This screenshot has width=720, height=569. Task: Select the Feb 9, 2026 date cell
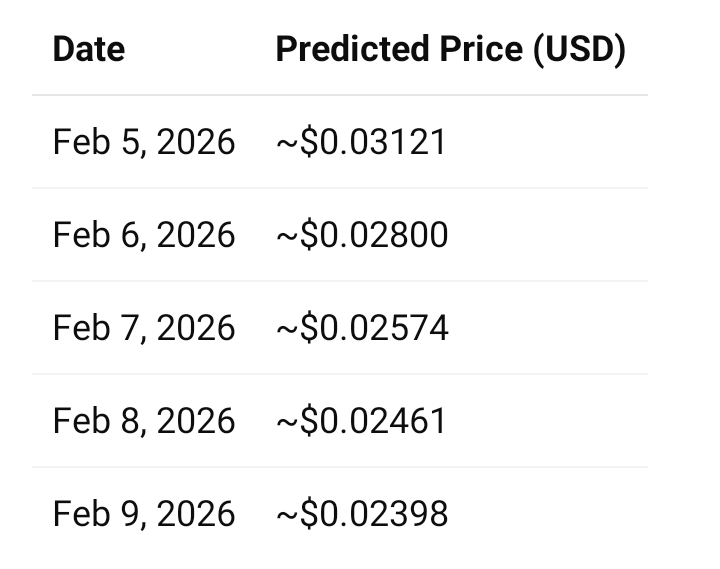[x=144, y=514]
